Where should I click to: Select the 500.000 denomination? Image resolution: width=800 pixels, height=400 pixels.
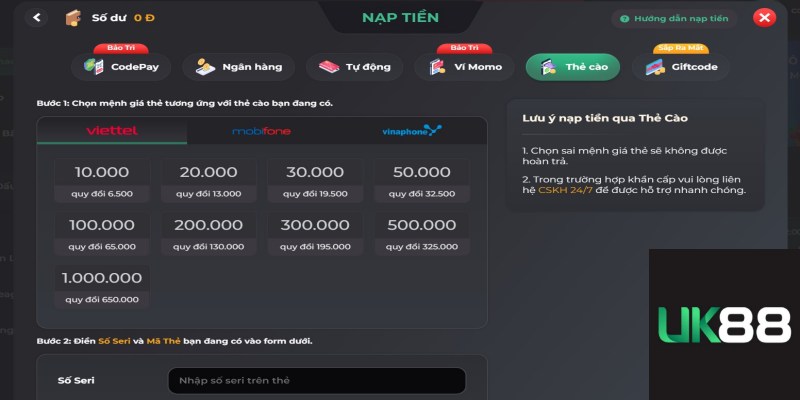pos(422,234)
